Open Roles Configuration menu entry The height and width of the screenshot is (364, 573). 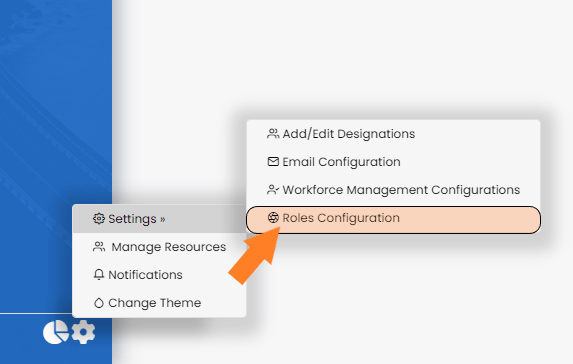pyautogui.click(x=393, y=219)
